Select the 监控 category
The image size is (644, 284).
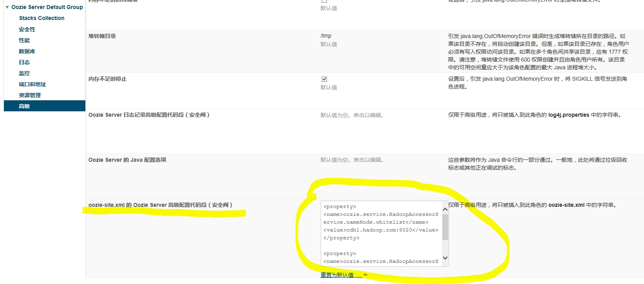24,73
